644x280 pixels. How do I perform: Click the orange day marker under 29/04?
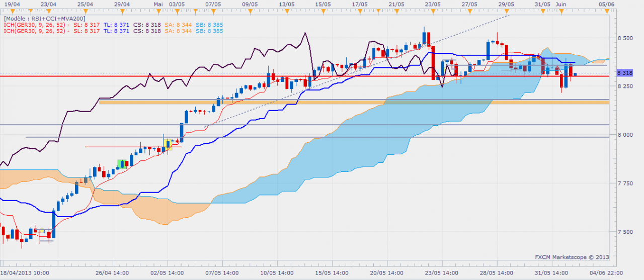[122, 11]
